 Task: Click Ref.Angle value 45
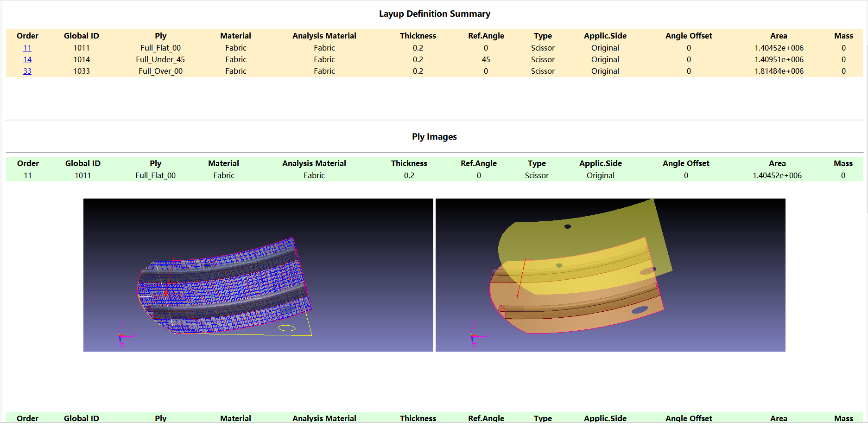click(x=486, y=59)
